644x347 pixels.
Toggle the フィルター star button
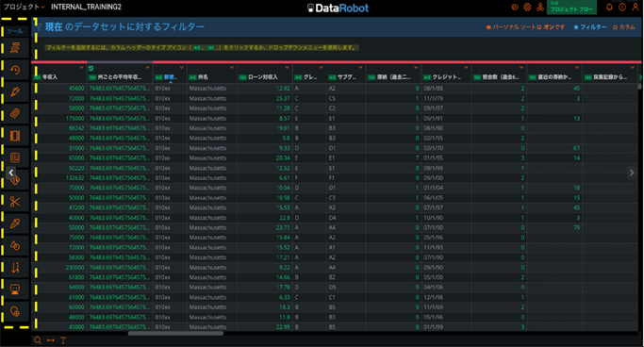(x=590, y=27)
